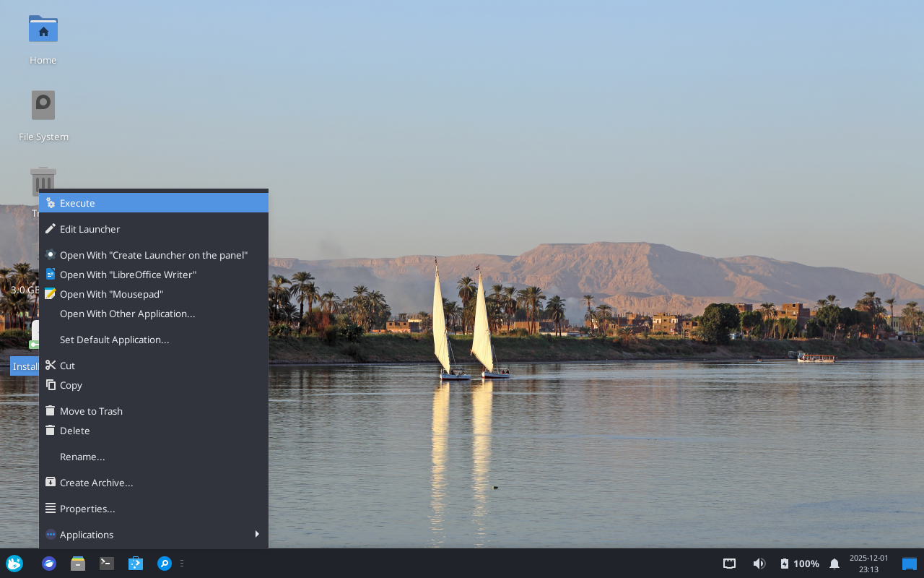Click the battery 100% indicator

click(x=800, y=564)
